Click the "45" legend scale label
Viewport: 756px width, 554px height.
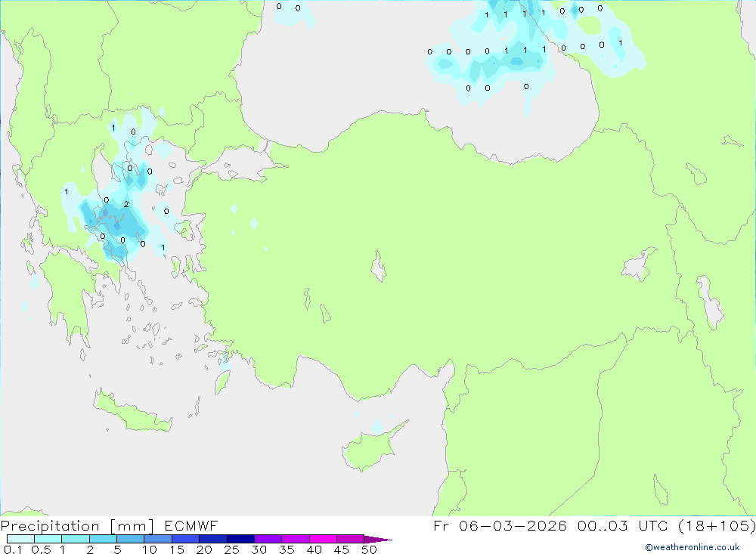click(342, 549)
